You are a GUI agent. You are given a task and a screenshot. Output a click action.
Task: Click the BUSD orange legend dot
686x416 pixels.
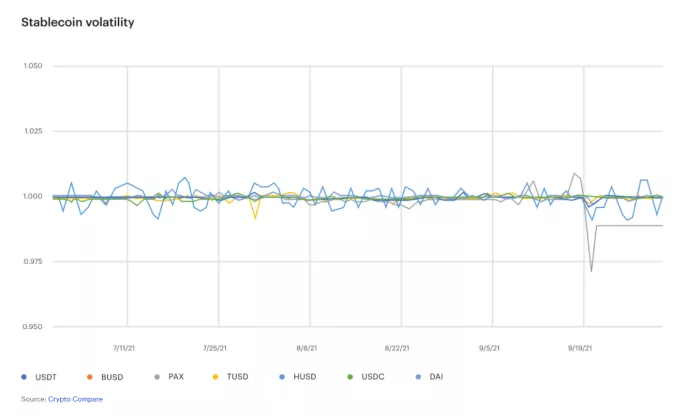(x=90, y=377)
